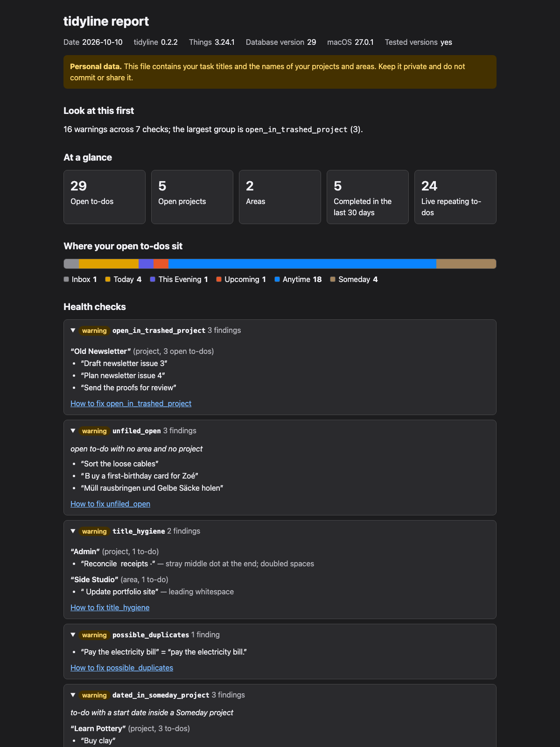Click the blue Anytime bar segment
The height and width of the screenshot is (747, 560).
[302, 264]
